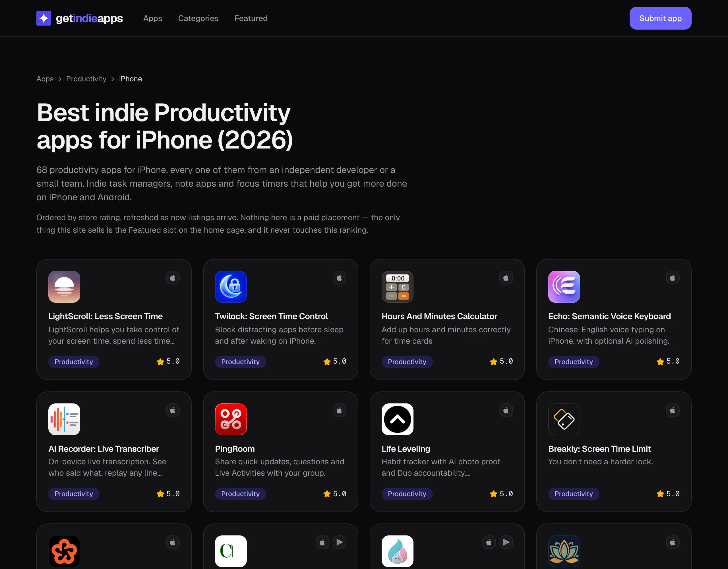728x569 pixels.
Task: Open the green 'C' letter app icon
Action: tap(231, 551)
